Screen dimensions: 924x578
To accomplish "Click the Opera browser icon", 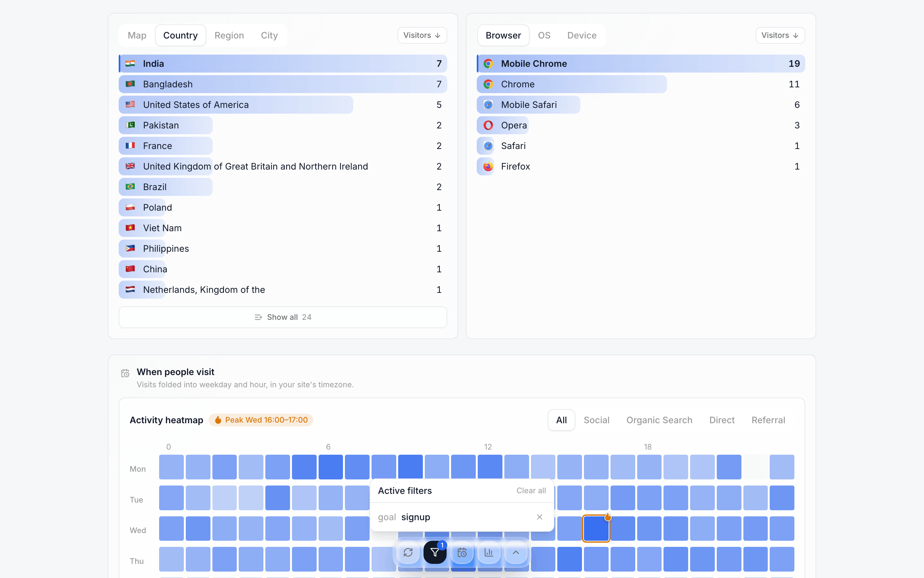I will click(488, 125).
